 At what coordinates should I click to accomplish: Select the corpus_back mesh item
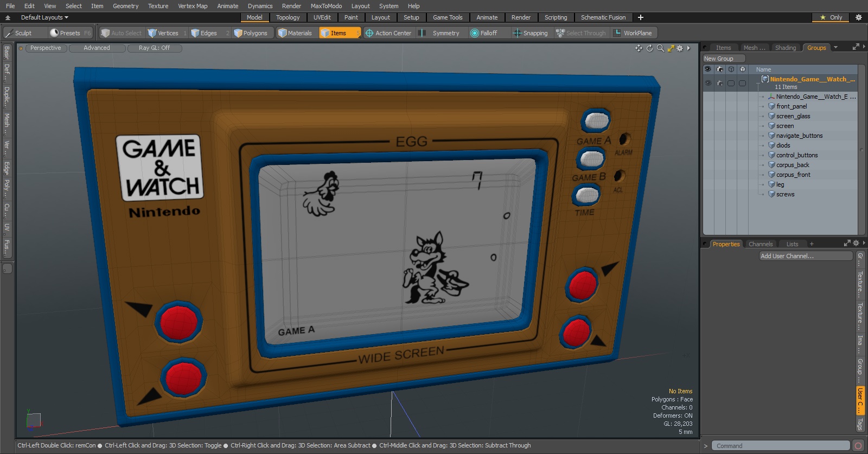pos(793,165)
